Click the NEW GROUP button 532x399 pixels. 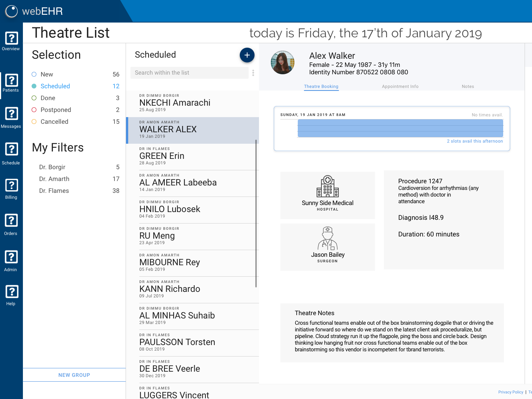point(74,375)
